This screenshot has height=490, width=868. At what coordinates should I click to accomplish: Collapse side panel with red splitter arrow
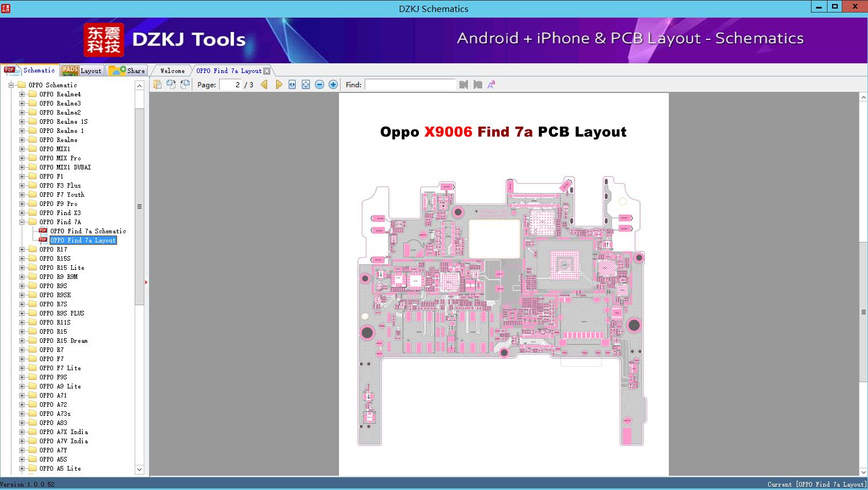coord(146,282)
